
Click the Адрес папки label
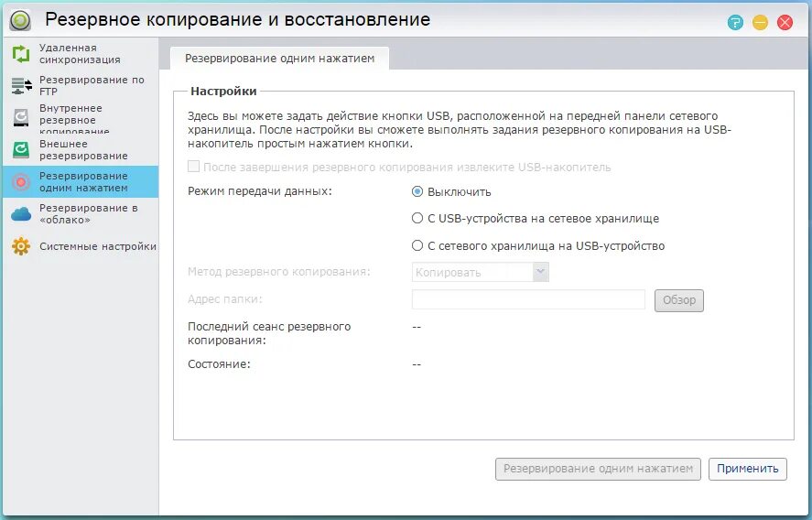(225, 298)
